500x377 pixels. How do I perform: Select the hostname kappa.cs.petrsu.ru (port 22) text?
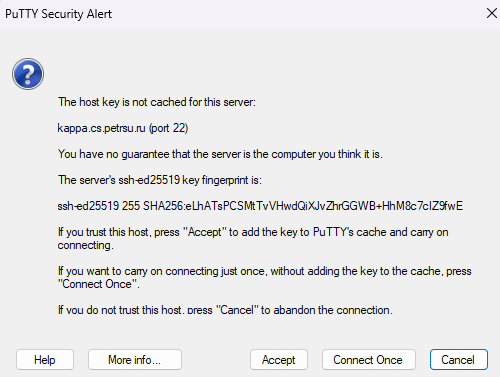pyautogui.click(x=123, y=128)
